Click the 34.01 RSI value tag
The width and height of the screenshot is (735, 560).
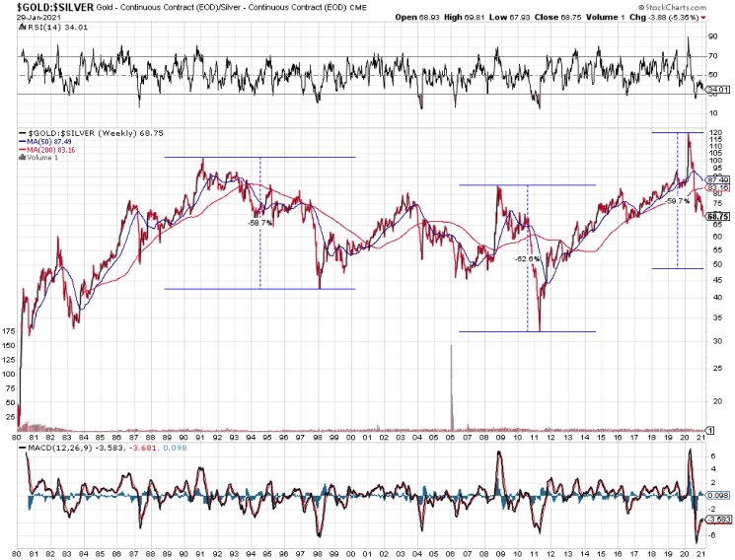[x=718, y=90]
